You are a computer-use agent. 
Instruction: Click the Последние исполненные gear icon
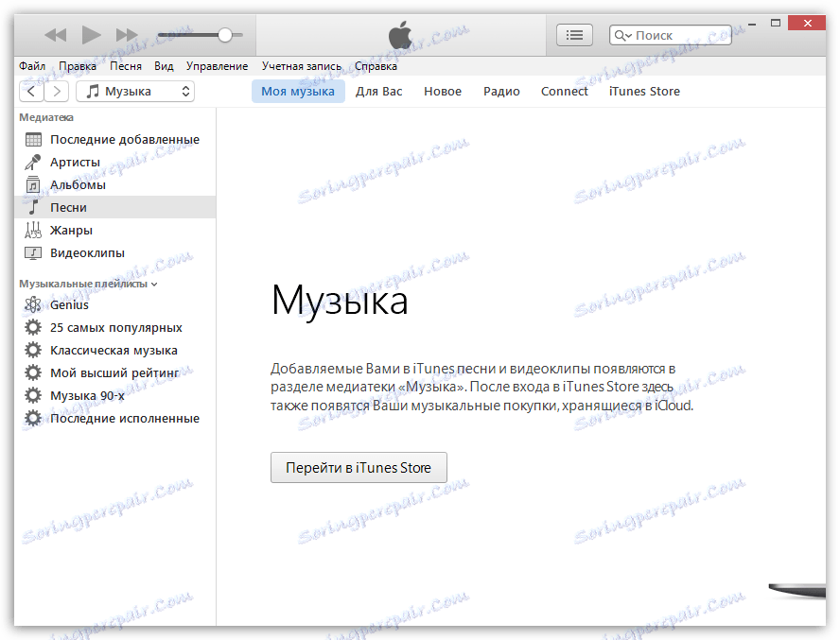click(x=33, y=418)
